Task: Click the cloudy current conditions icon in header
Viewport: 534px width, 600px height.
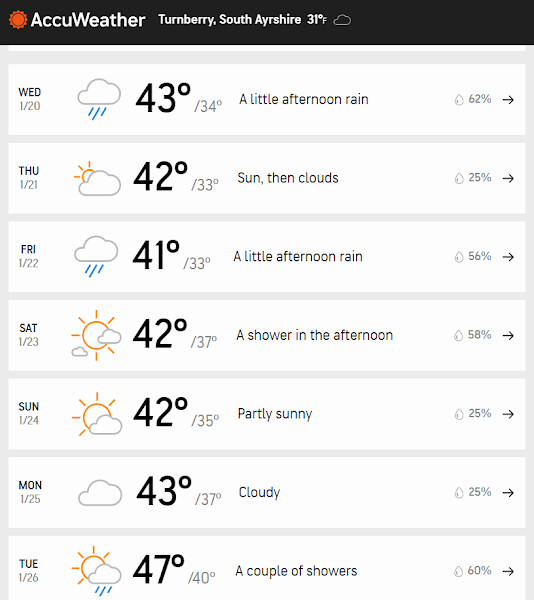Action: pos(342,20)
